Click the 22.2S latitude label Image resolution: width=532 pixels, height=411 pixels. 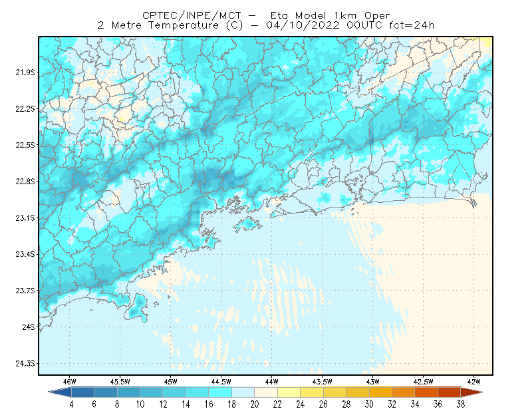25,108
